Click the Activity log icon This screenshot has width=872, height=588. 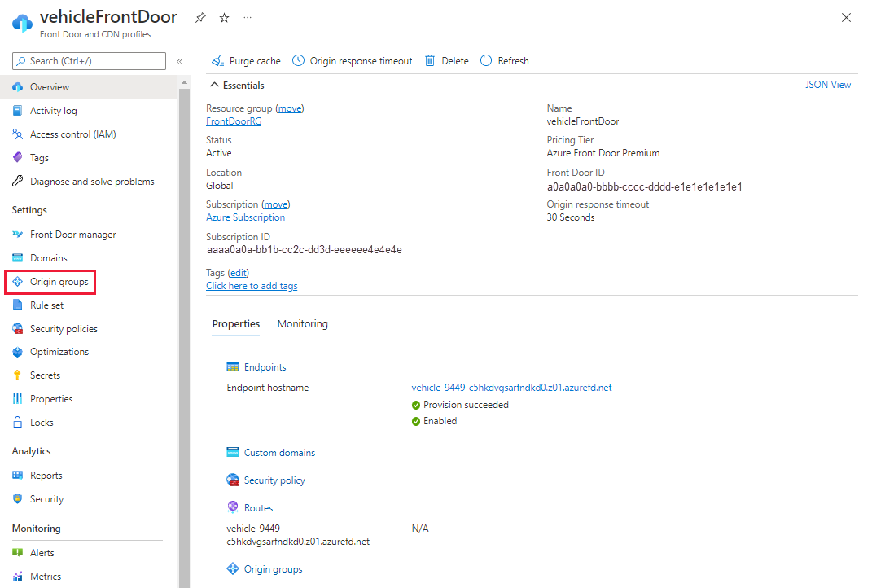point(18,110)
